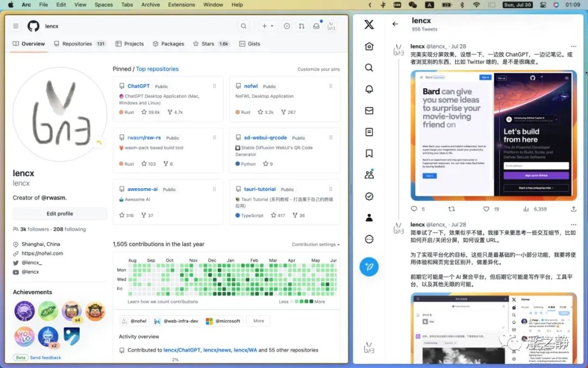Open GitHub pull requests icon in header
This screenshot has height=368, width=588.
click(x=302, y=26)
